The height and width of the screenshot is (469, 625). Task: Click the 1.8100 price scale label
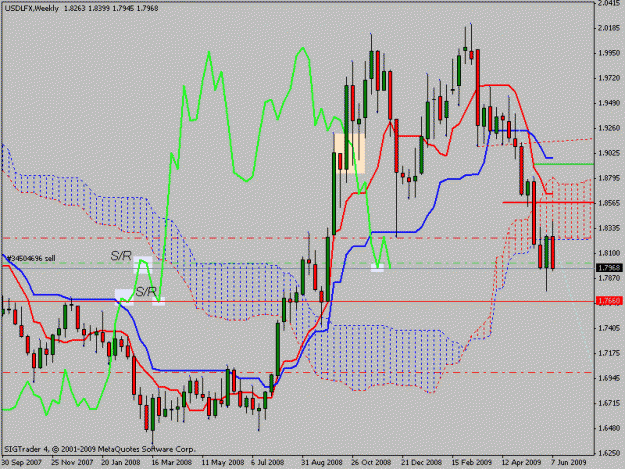[610, 253]
